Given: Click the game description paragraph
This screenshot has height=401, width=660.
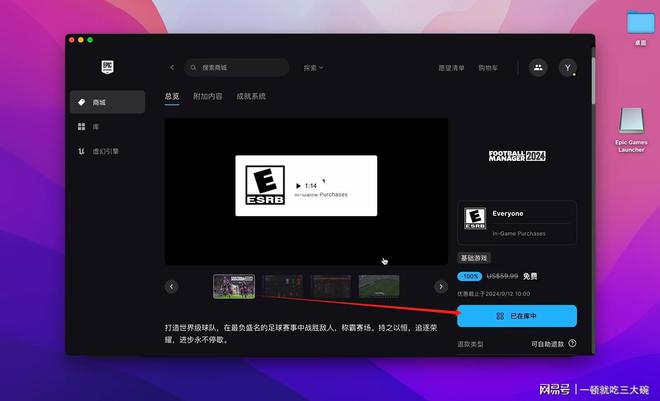Looking at the screenshot, I should (301, 333).
